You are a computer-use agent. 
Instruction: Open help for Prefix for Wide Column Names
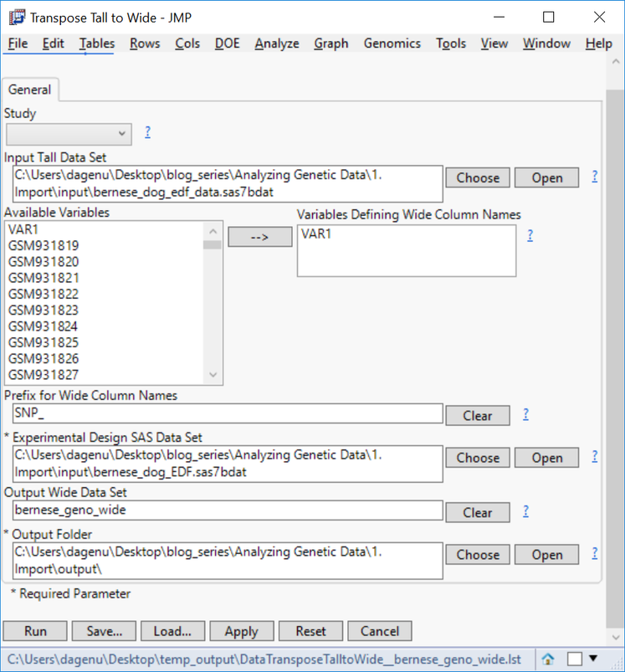[x=525, y=414]
